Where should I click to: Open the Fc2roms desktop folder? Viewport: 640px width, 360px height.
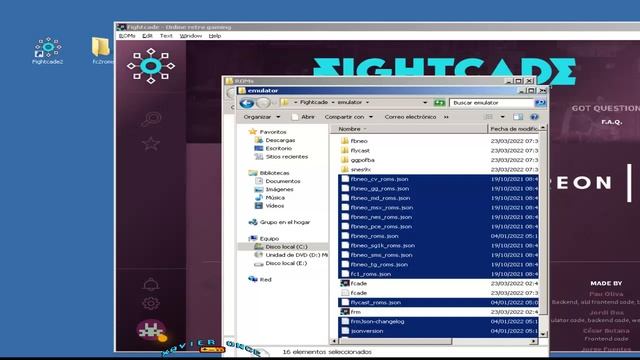102,51
